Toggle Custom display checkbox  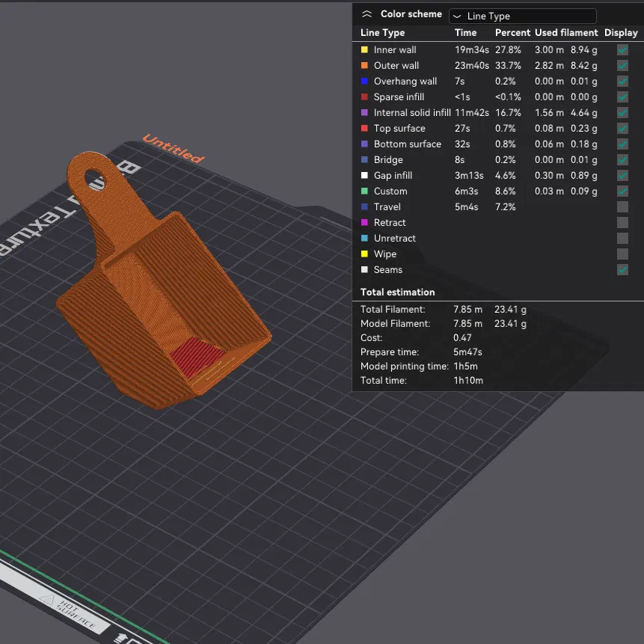[x=622, y=191]
